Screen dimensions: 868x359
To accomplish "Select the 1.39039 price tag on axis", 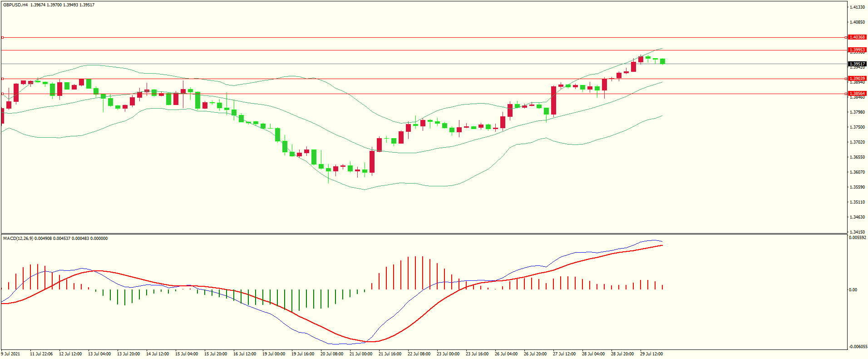I will click(x=857, y=79).
